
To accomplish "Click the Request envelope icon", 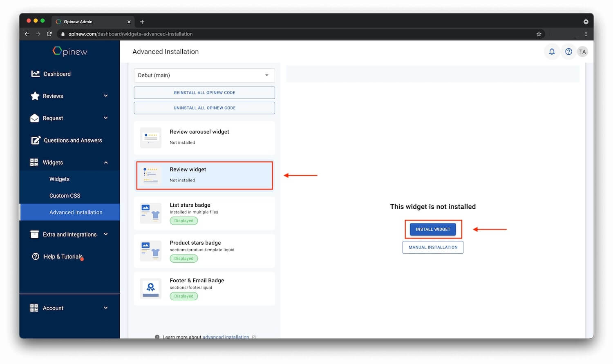I will tap(35, 118).
